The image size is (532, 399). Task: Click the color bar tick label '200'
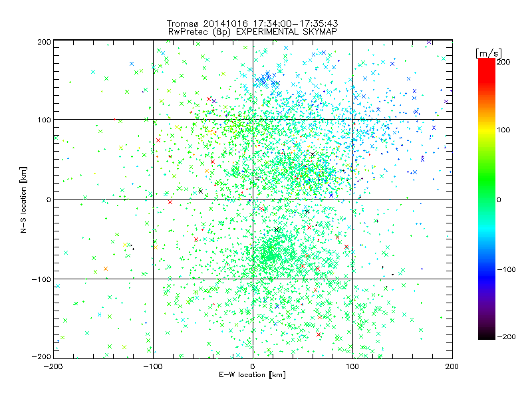[x=503, y=62]
